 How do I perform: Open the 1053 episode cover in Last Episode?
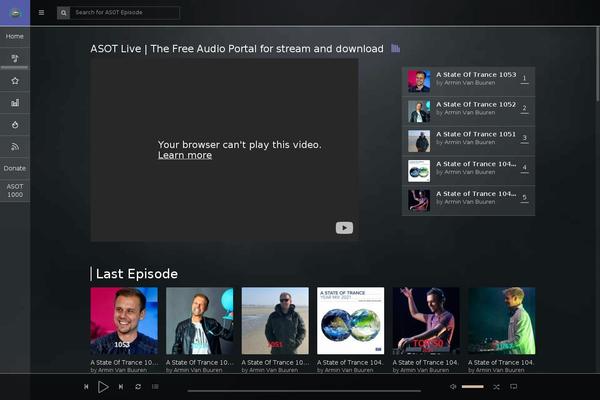(x=124, y=321)
